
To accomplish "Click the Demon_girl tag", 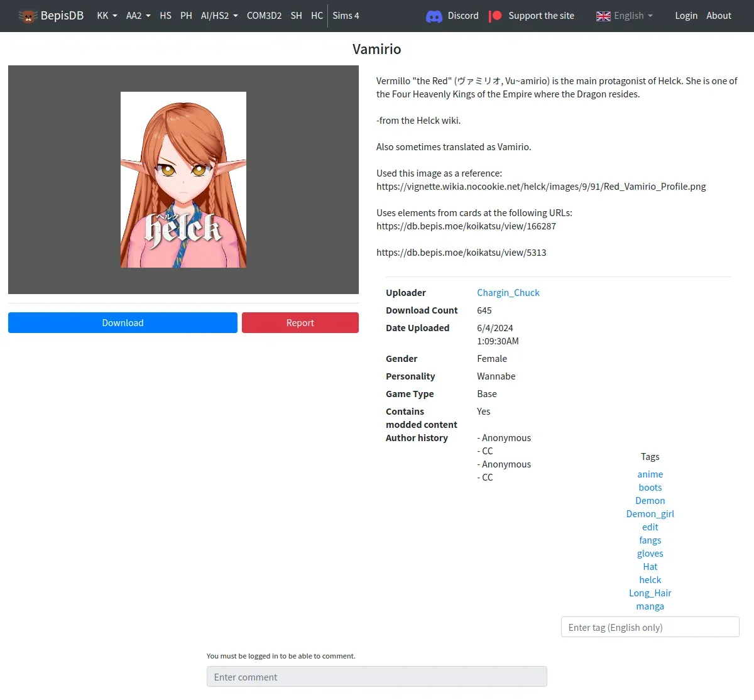I will [x=650, y=514].
